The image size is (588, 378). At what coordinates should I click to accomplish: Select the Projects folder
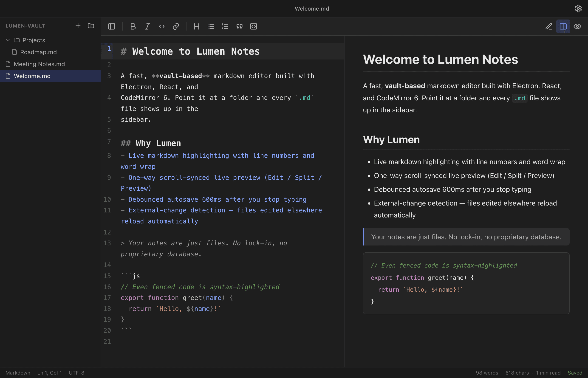coord(50,40)
